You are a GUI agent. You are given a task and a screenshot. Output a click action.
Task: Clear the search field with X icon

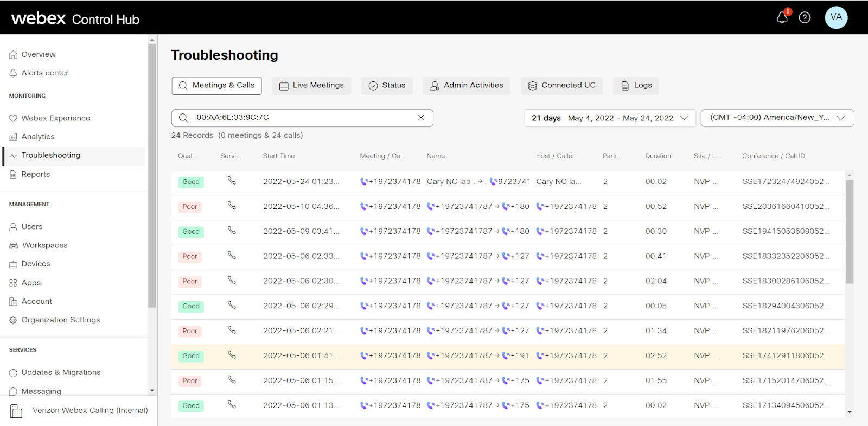pyautogui.click(x=421, y=118)
